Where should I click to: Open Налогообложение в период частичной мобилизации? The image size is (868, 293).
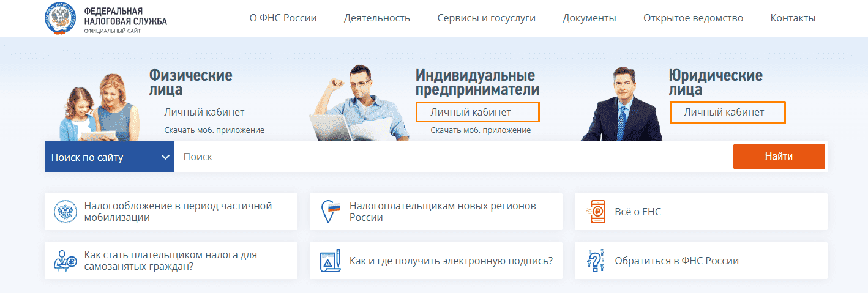171,212
